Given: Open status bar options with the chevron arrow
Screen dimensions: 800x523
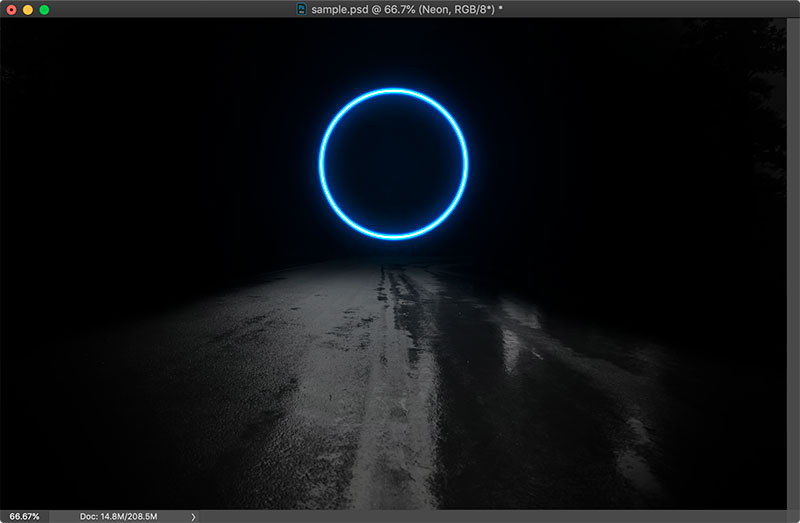Looking at the screenshot, I should (193, 516).
